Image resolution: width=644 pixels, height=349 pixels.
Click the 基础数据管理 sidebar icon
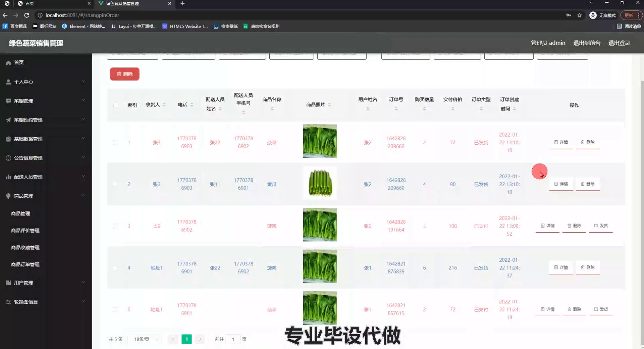coord(8,139)
